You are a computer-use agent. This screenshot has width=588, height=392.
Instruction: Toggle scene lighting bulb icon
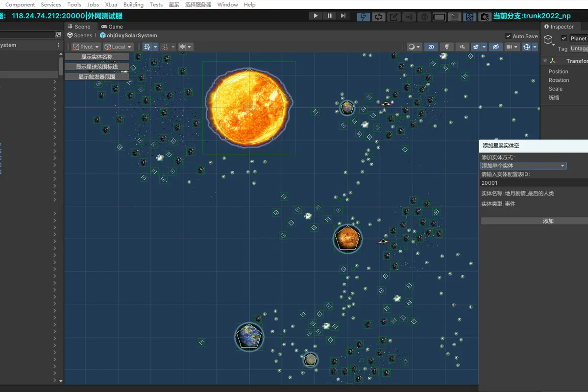coord(446,47)
